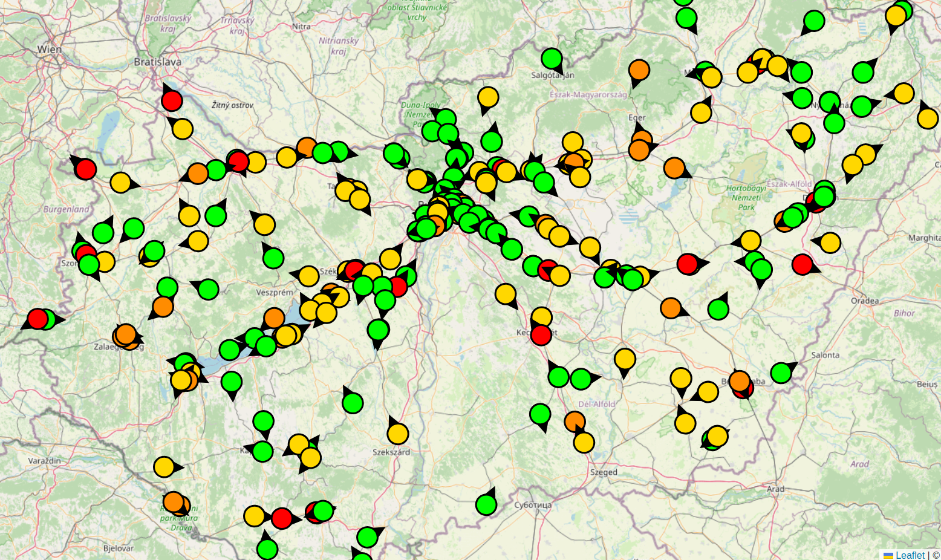Image resolution: width=941 pixels, height=560 pixels.
Task: Click the orange marker at Békéscsaba
Action: [739, 381]
